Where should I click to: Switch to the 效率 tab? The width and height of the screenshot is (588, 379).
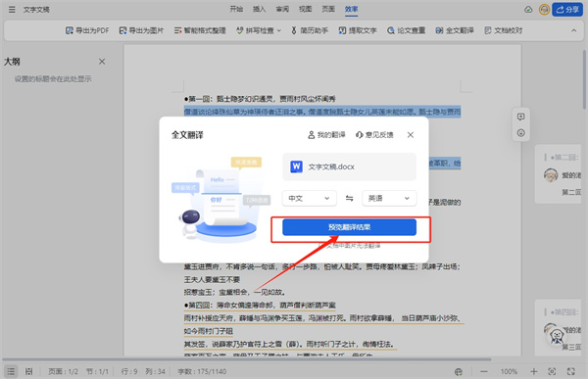click(x=352, y=9)
